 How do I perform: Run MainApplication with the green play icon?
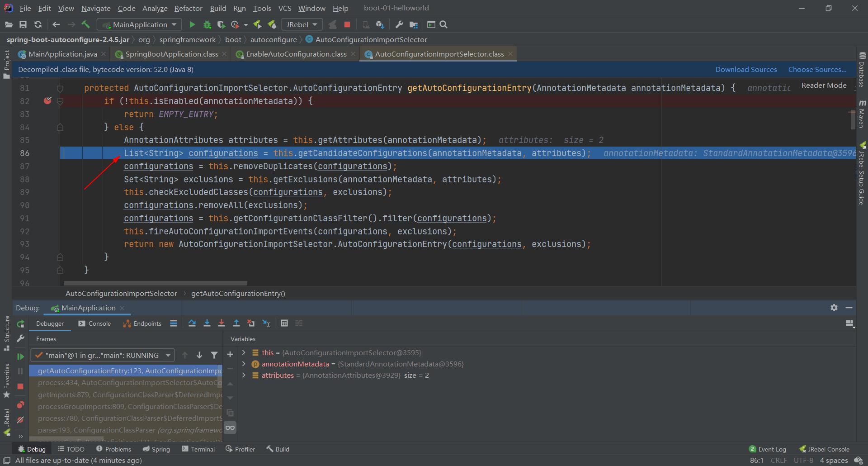coord(192,24)
